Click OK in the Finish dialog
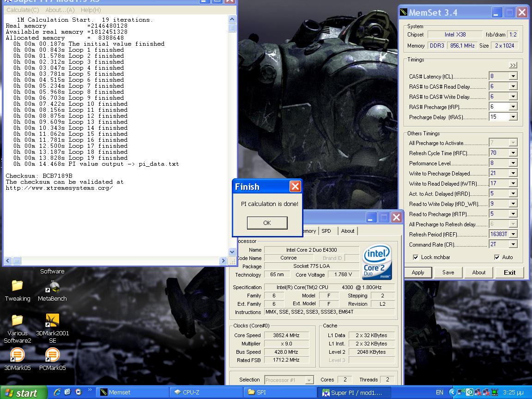The image size is (532, 399). (x=267, y=223)
